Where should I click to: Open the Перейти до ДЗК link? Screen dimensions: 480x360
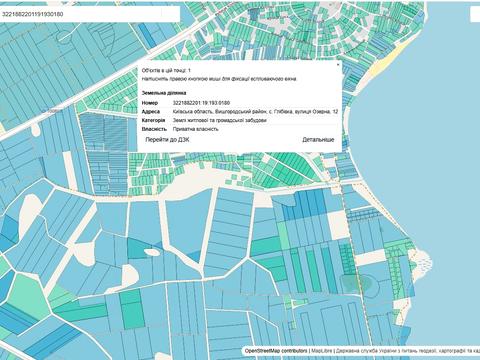(167, 140)
